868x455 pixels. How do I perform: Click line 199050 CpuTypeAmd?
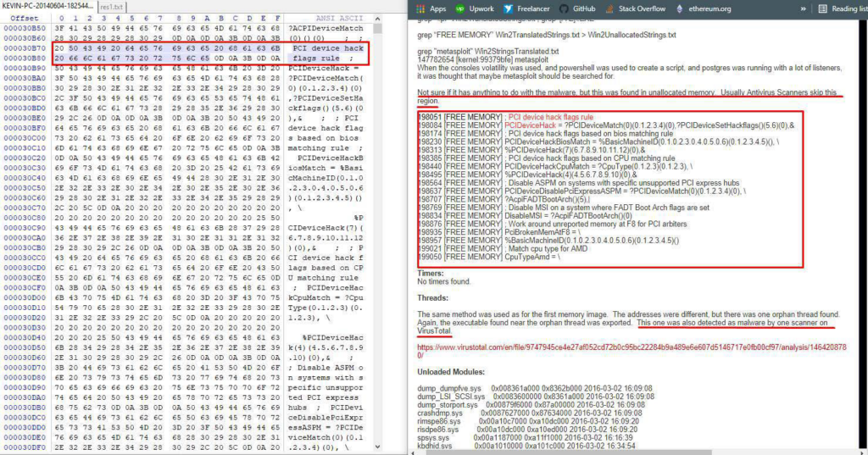coord(489,257)
